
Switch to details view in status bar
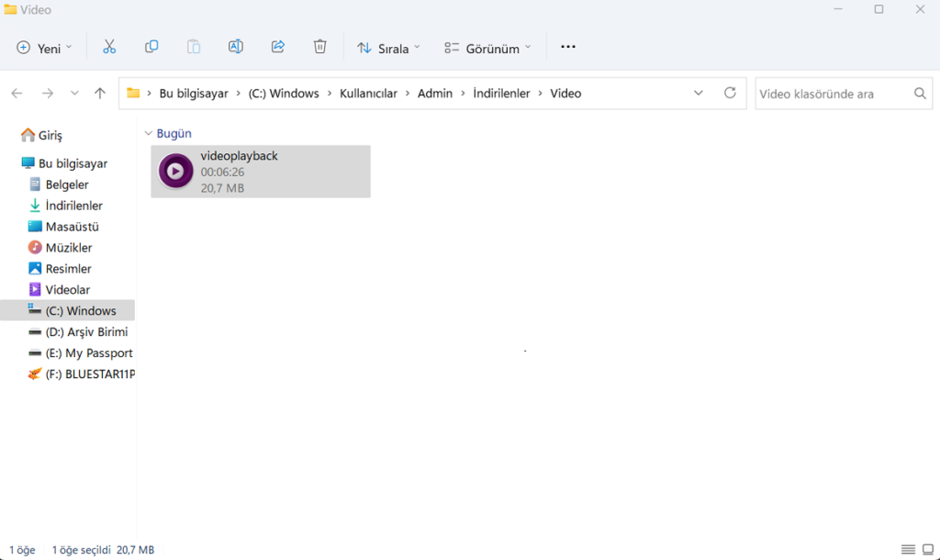[x=908, y=549]
